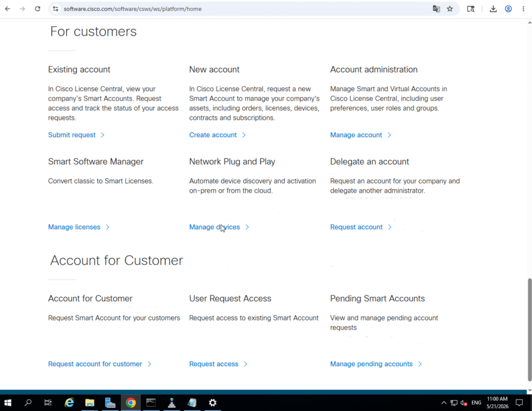Change the ENG input language

point(476,402)
